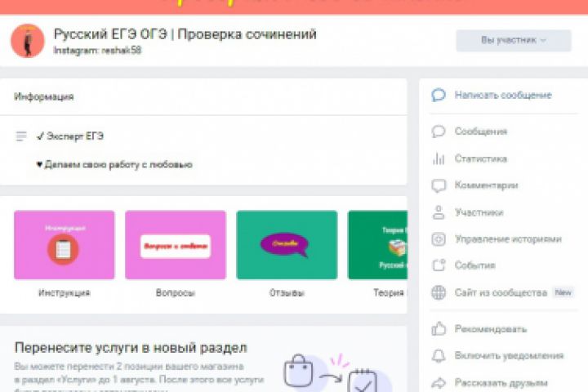The height and width of the screenshot is (392, 588).
Task: Click the shopping bag illustration icon
Action: point(299,371)
